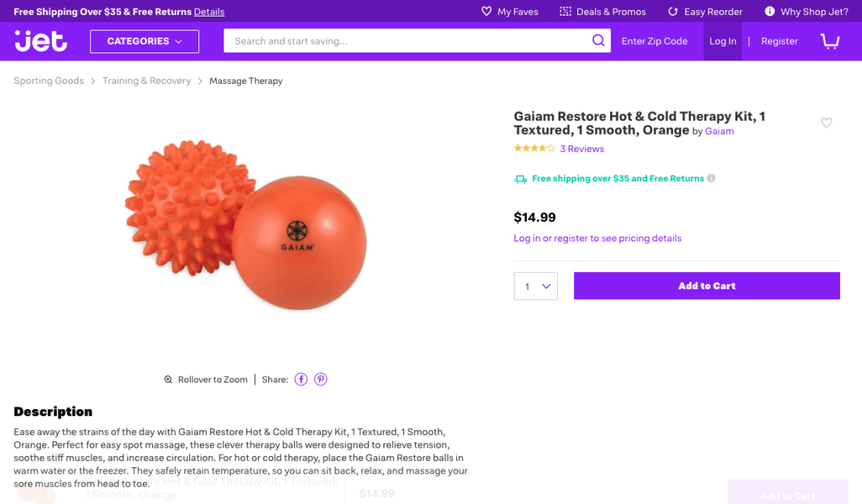Click Add to Cart
Screen dimensions: 862x504
706,285
